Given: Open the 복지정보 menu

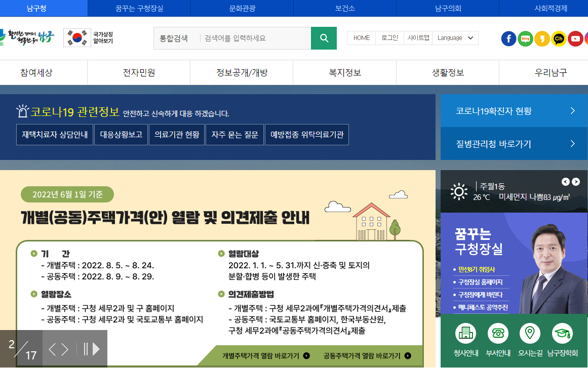Looking at the screenshot, I should point(344,72).
